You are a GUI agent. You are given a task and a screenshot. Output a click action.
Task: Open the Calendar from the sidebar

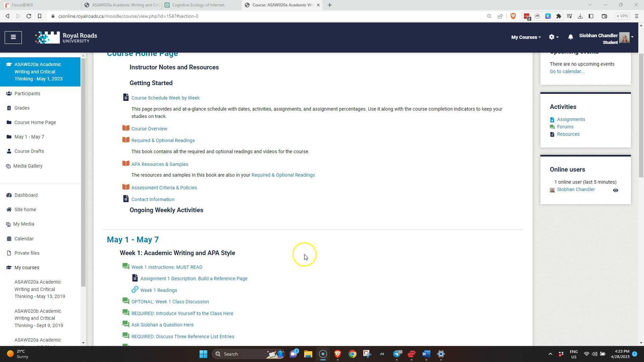(24, 239)
